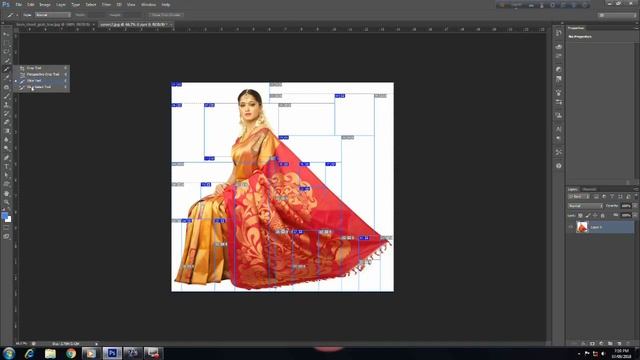Select the Gradient tool
Viewport: 640px width, 360px height.
point(7,131)
